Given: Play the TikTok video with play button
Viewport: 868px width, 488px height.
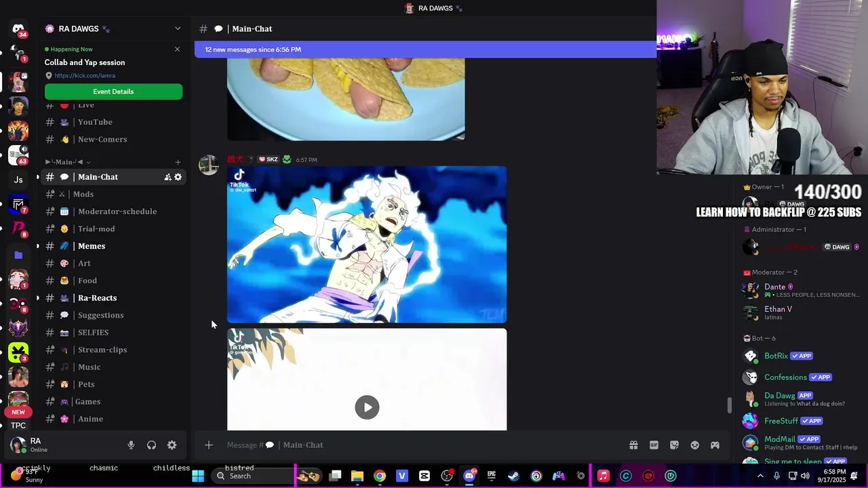Looking at the screenshot, I should (x=367, y=407).
